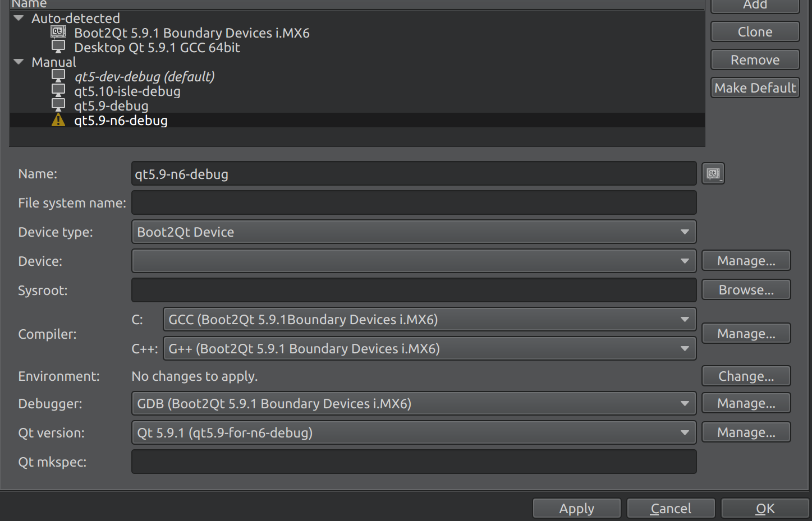Click the monitor icon for qt5.9-debug
The image size is (812, 521).
tap(58, 105)
